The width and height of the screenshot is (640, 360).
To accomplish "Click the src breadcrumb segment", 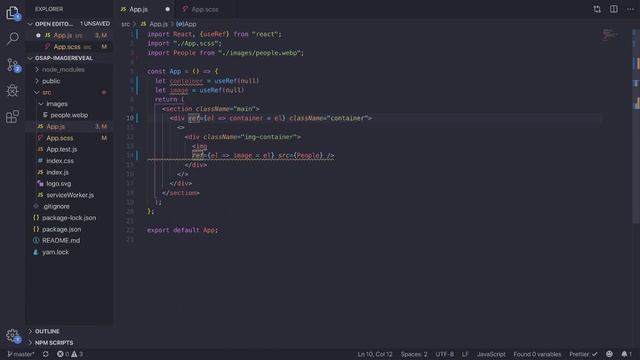I will click(x=125, y=24).
